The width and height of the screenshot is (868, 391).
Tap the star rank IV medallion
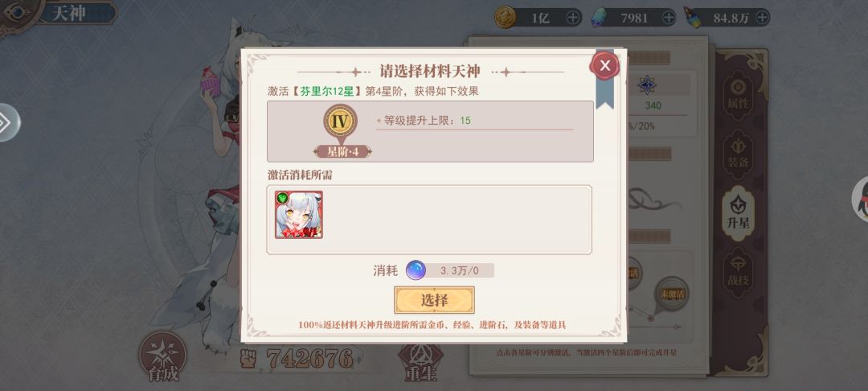point(341,121)
